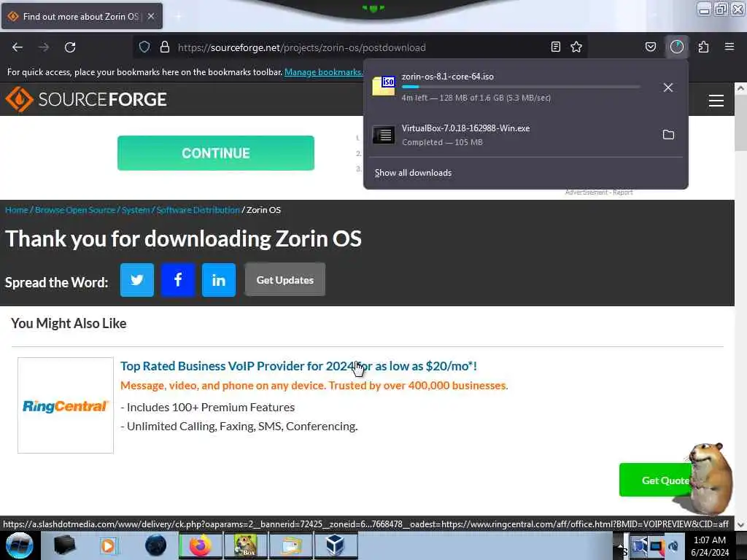The width and height of the screenshot is (747, 560).
Task: Click the RingCentral logo thumbnail
Action: pos(66,405)
